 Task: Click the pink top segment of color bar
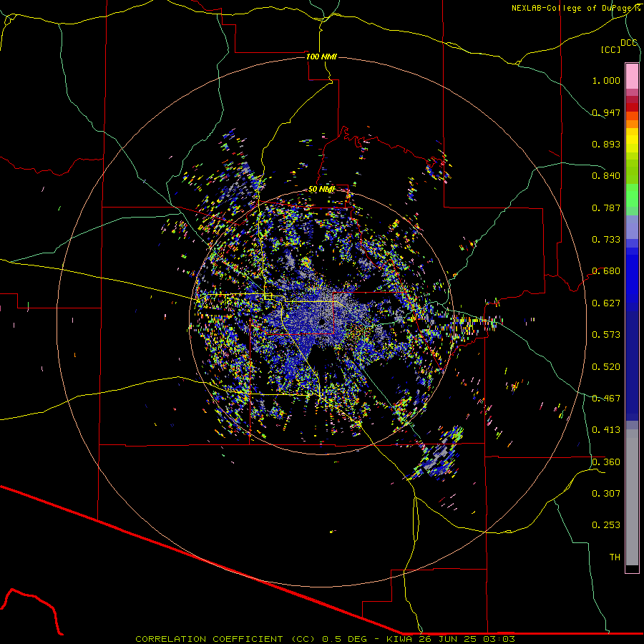632,77
